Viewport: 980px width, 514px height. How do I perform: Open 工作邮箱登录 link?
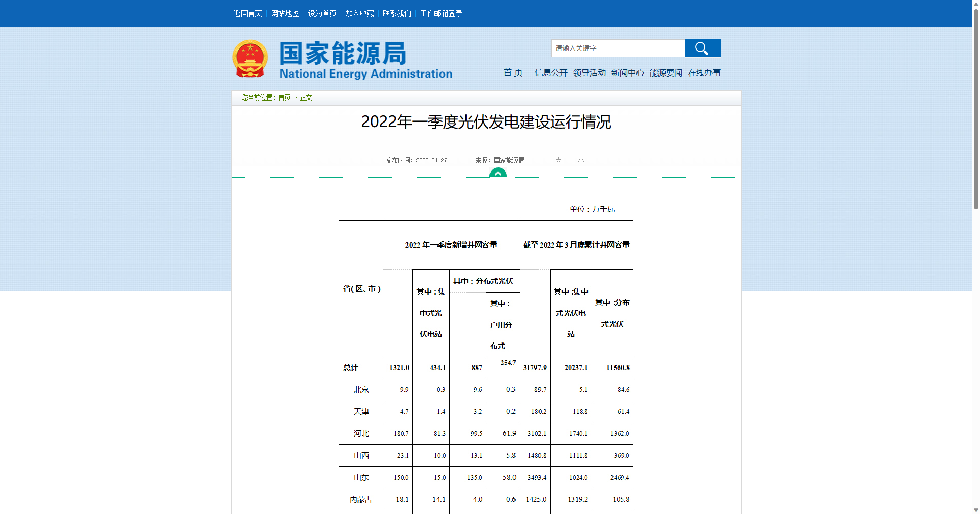coord(441,14)
